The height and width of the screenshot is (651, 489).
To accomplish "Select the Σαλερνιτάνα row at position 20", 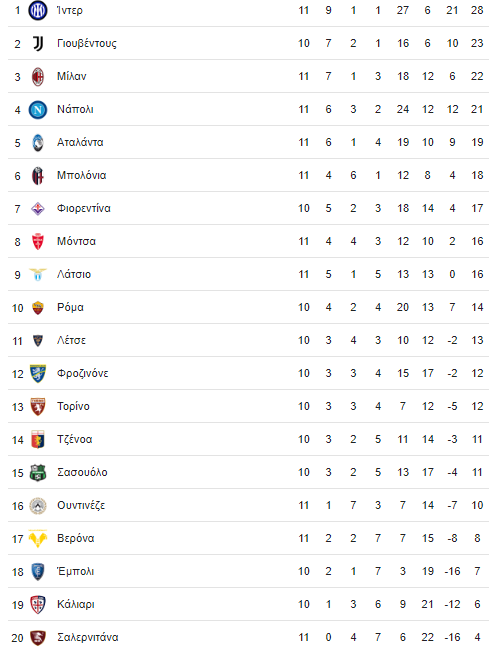I will pyautogui.click(x=248, y=637).
